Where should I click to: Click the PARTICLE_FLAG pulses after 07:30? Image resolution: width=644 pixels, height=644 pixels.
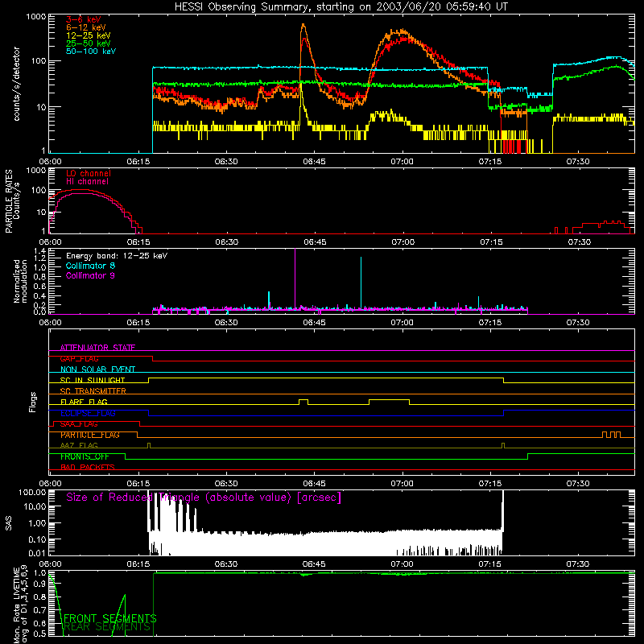coord(612,435)
